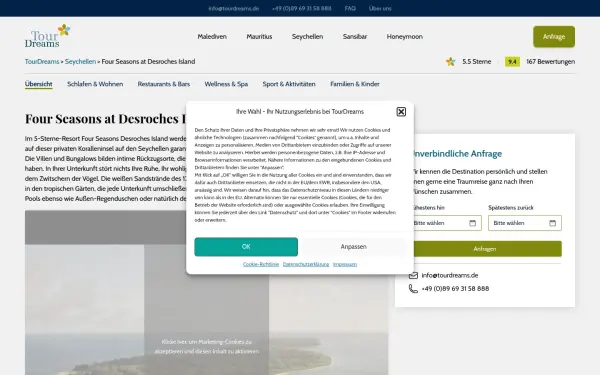The image size is (600, 375).
Task: Open Honeymoon menu item
Action: click(x=404, y=37)
